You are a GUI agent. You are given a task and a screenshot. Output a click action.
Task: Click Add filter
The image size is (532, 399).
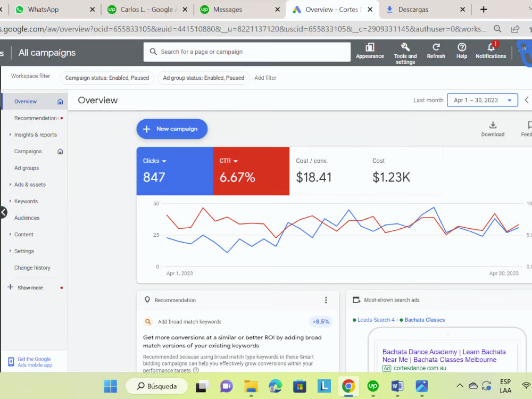point(265,78)
